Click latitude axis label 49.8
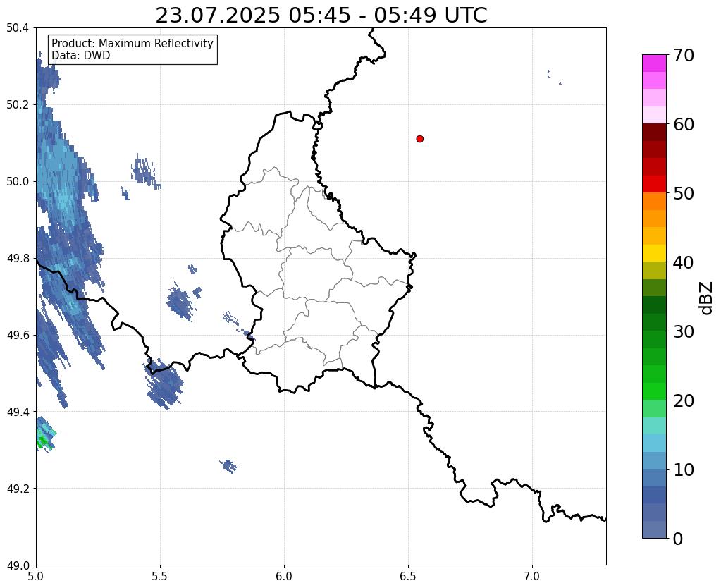 (18, 259)
